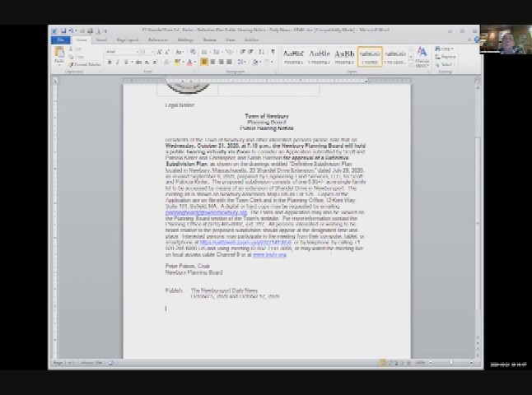The image size is (532, 395).
Task: Toggle Underline formatting
Action: pos(125,62)
